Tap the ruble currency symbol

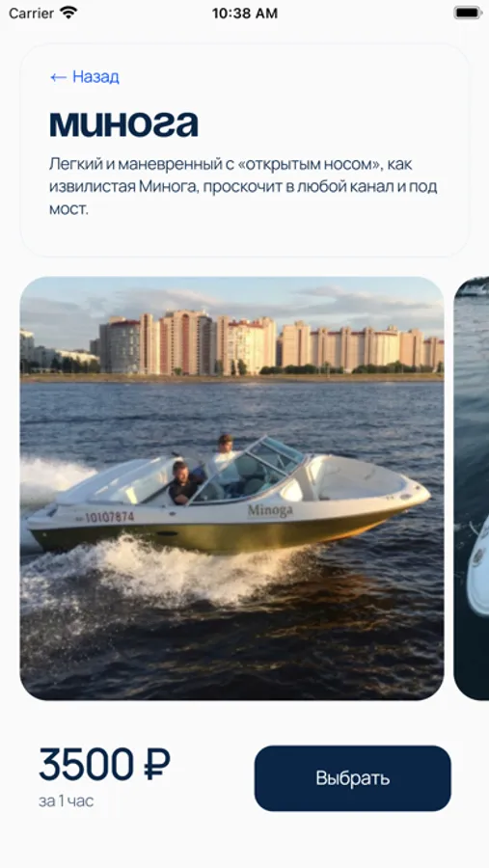156,765
